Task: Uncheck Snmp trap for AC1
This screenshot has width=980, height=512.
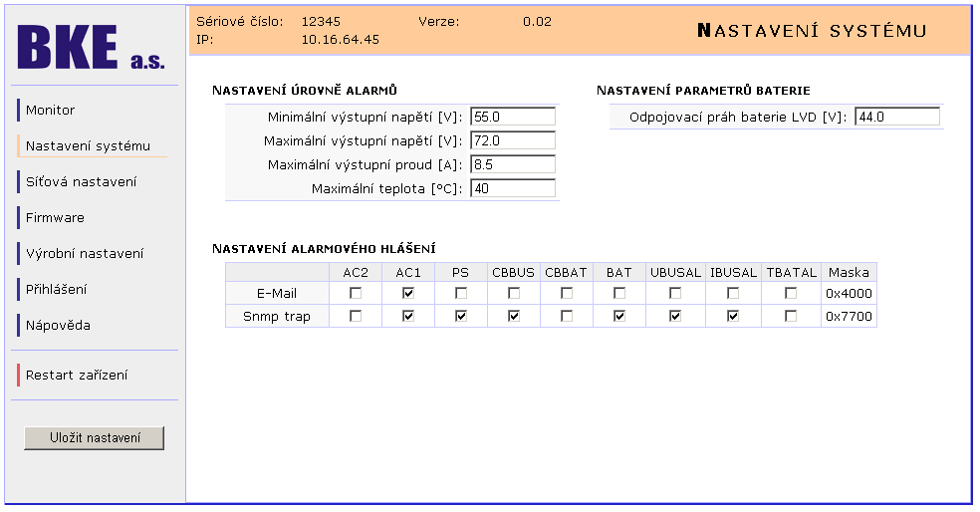Action: coord(408,316)
